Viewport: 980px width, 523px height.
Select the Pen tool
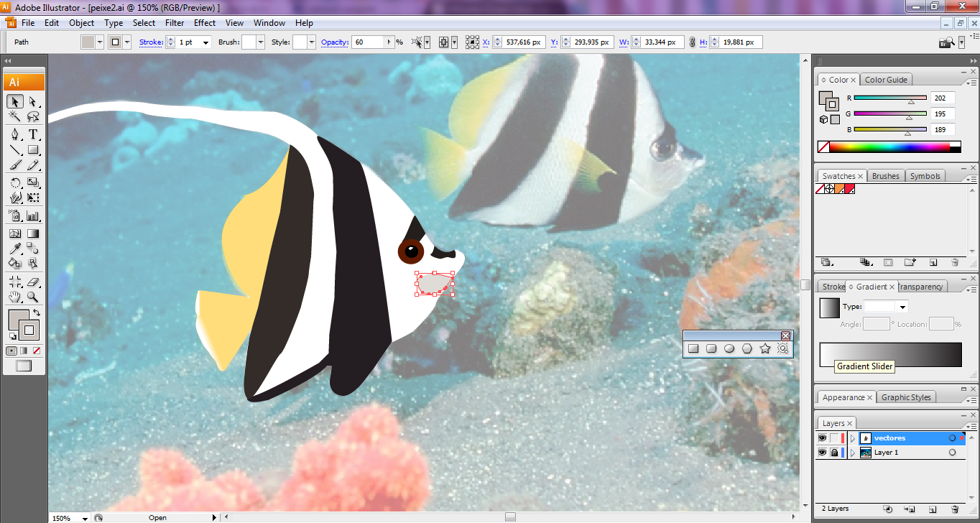pos(15,134)
